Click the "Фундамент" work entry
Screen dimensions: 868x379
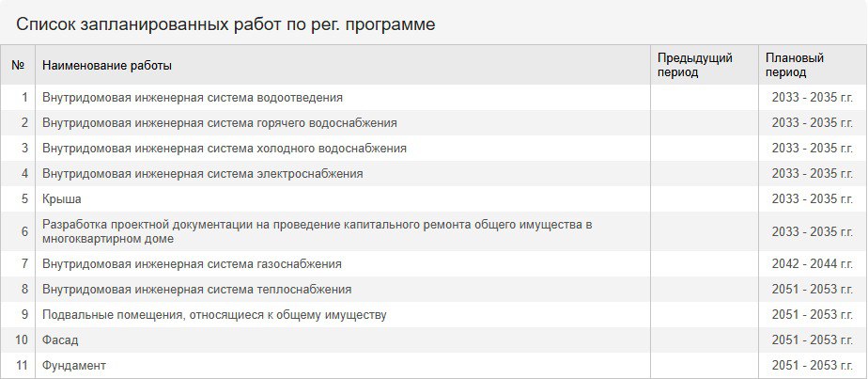point(73,366)
